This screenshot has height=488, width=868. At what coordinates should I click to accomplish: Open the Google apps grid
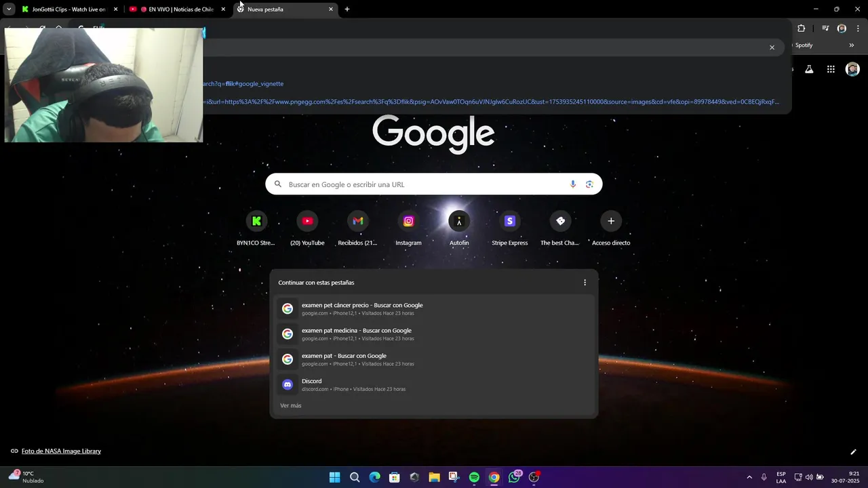pyautogui.click(x=831, y=69)
